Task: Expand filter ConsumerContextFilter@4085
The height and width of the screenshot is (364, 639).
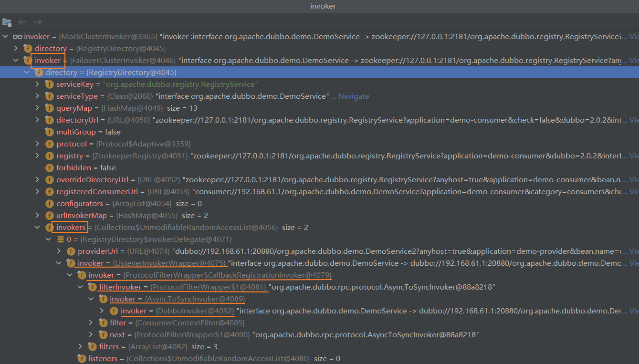Action: click(91, 323)
